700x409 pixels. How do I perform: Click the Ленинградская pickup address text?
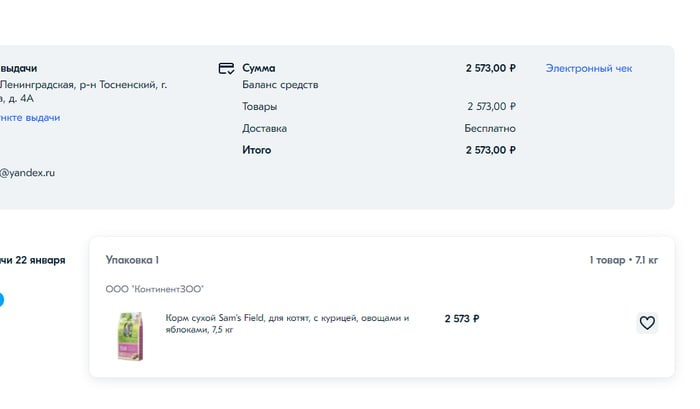pyautogui.click(x=82, y=85)
